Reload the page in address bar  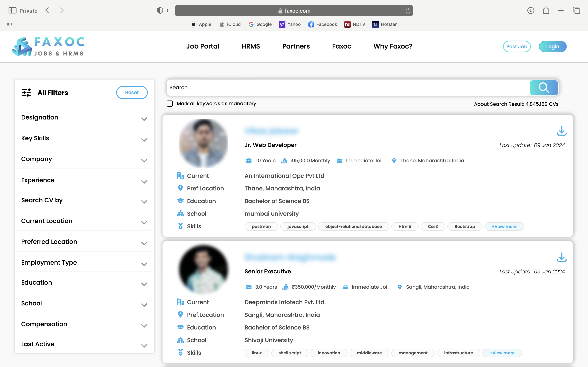(408, 11)
